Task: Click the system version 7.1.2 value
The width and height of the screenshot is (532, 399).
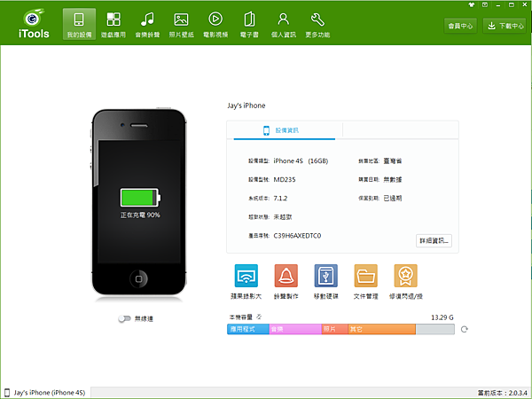Action: pos(280,198)
